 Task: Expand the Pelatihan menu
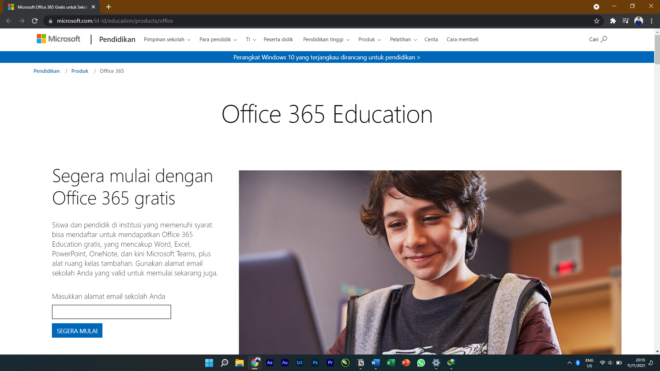403,40
